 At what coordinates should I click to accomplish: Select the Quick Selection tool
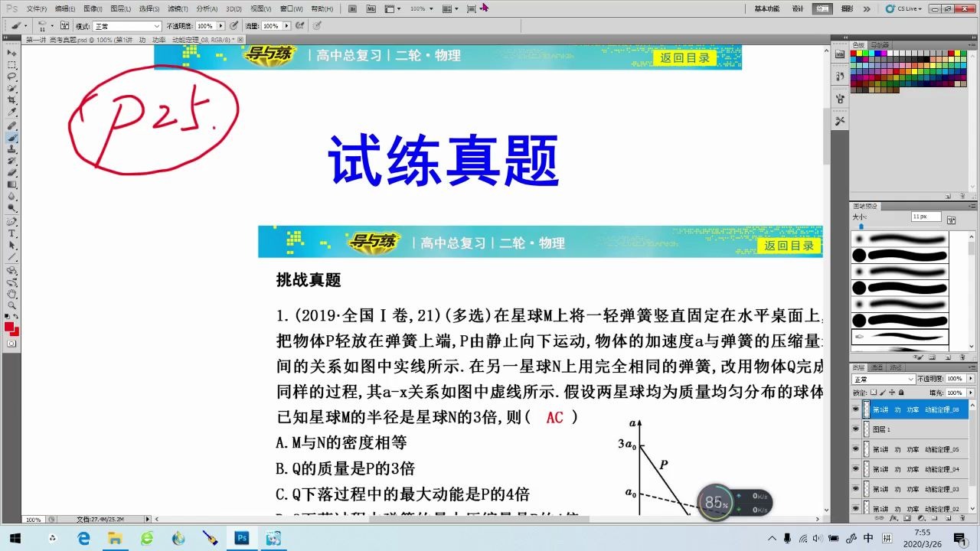tap(11, 89)
